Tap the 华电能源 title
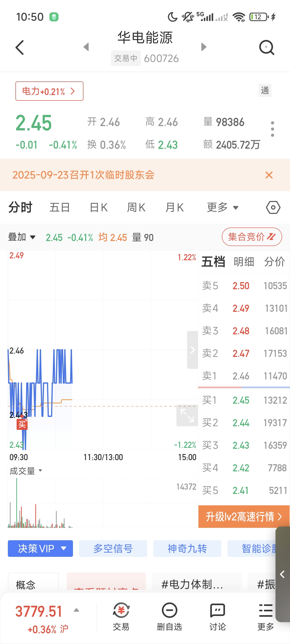Viewport: 290px width, 644px height. coord(145,38)
